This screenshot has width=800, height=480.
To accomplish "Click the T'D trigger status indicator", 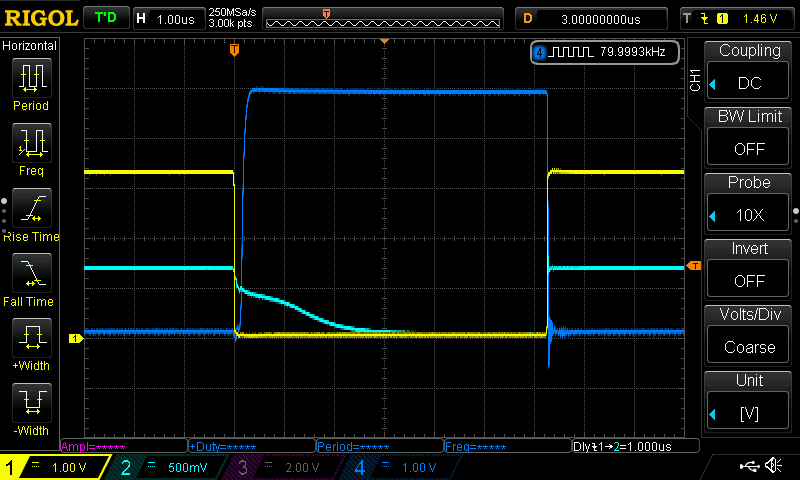I will click(x=106, y=18).
